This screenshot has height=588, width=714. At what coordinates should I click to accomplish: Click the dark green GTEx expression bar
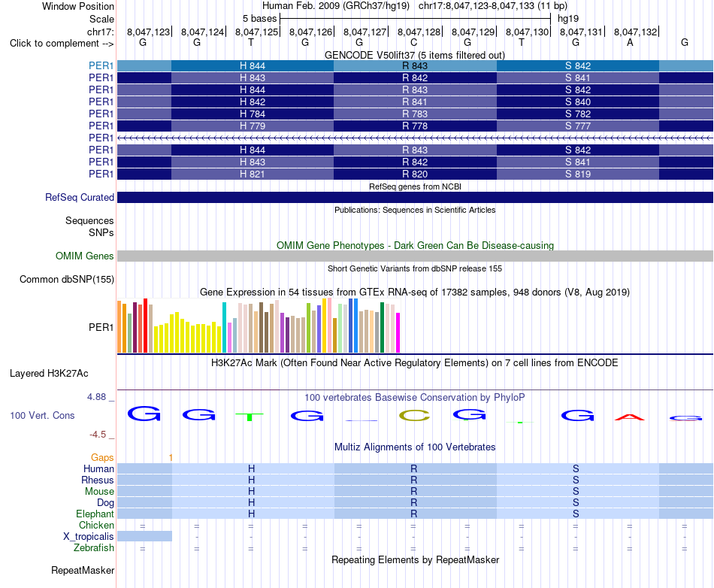coord(382,328)
